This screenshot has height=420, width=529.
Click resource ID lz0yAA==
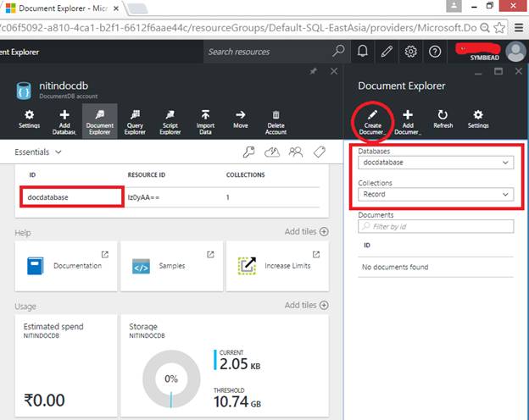[143, 197]
